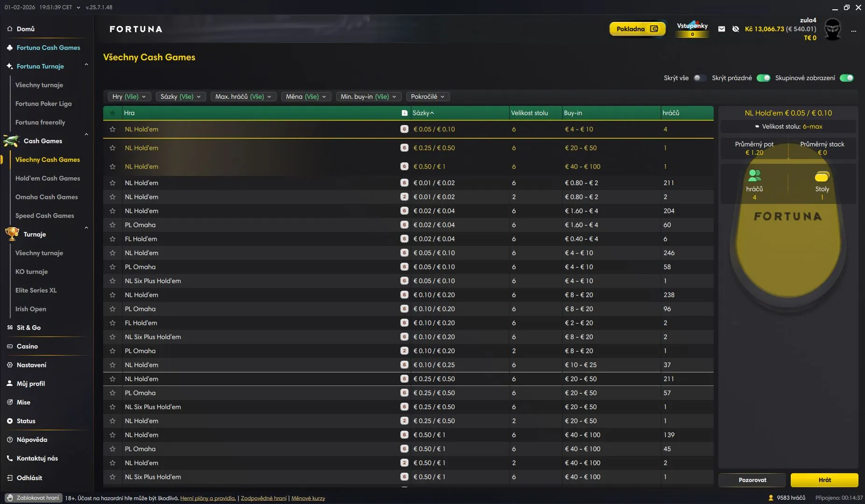Click the Cash Games money icon
Viewport: 865px width, 504px height.
[11, 140]
